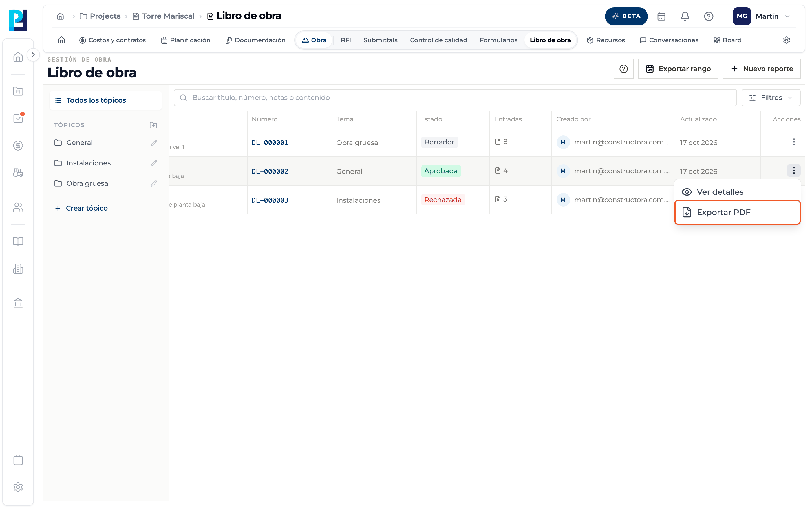The height and width of the screenshot is (508, 812).
Task: Open the Formularios tab
Action: [498, 40]
